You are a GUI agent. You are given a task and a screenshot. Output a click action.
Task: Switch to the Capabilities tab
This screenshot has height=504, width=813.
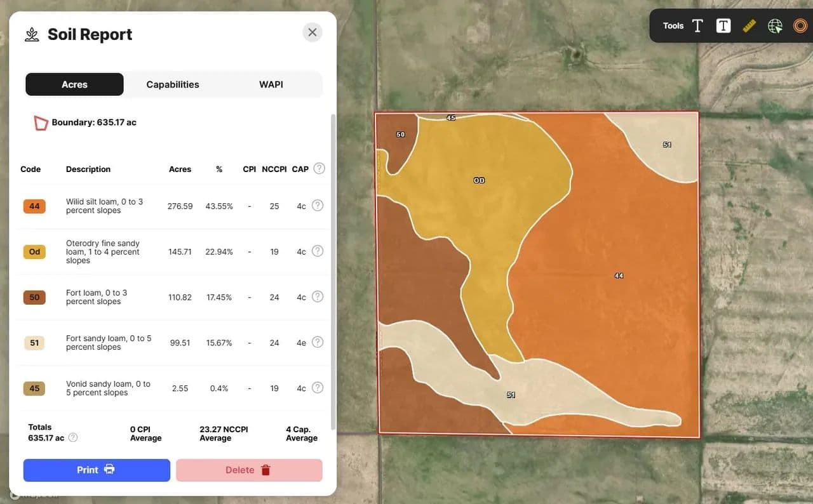click(x=173, y=84)
